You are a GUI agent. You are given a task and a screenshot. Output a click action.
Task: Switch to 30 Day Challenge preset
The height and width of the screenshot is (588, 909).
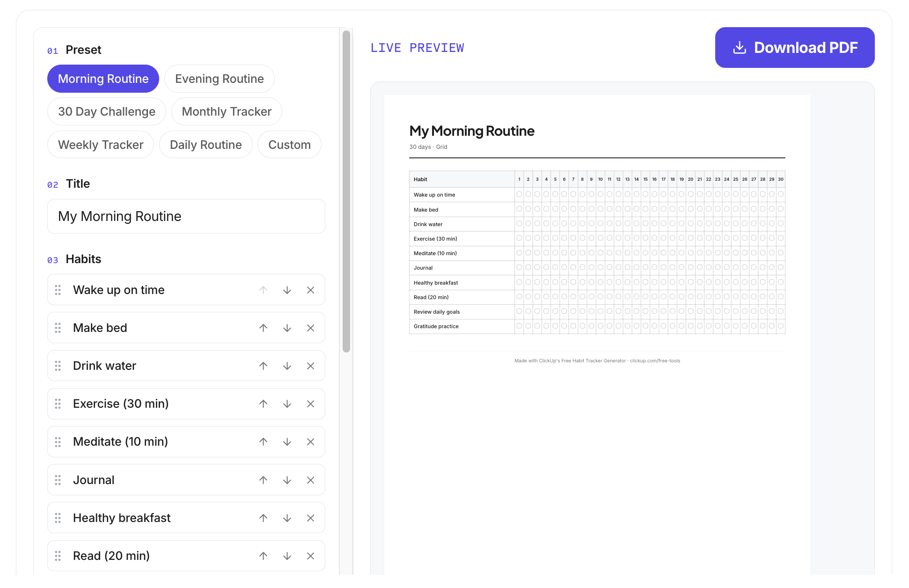(107, 111)
